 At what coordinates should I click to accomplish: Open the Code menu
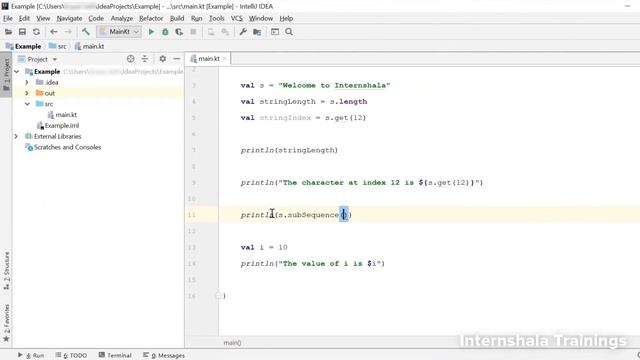click(96, 18)
